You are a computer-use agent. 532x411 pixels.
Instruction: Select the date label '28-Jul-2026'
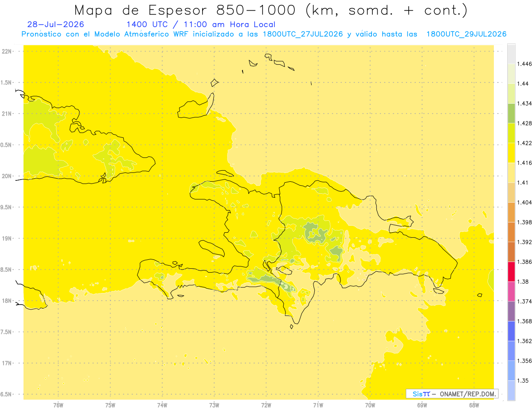pyautogui.click(x=55, y=24)
